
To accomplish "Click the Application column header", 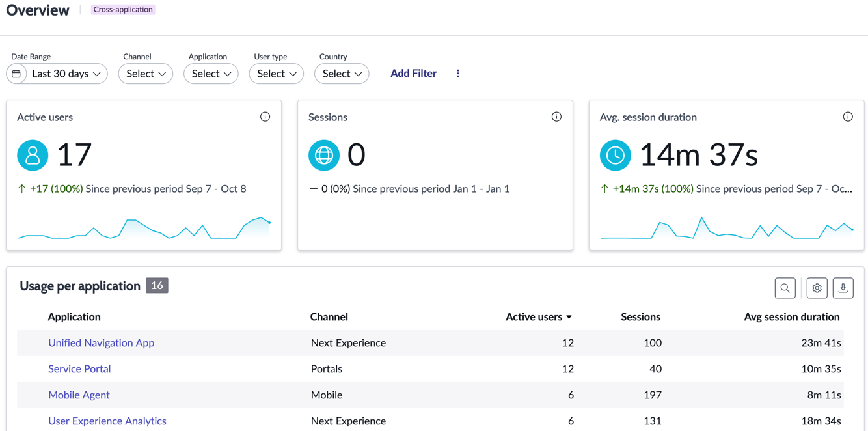I will pyautogui.click(x=74, y=317).
